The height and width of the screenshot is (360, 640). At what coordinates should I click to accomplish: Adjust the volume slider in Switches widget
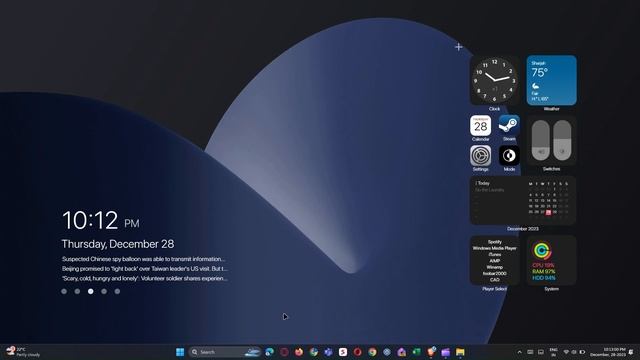pos(541,140)
